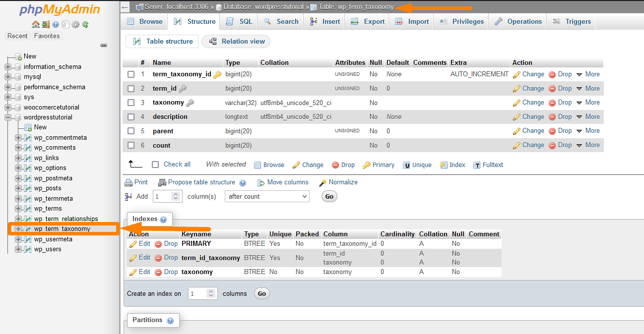Edit the PRIMARY index
644x334 pixels.
point(139,244)
